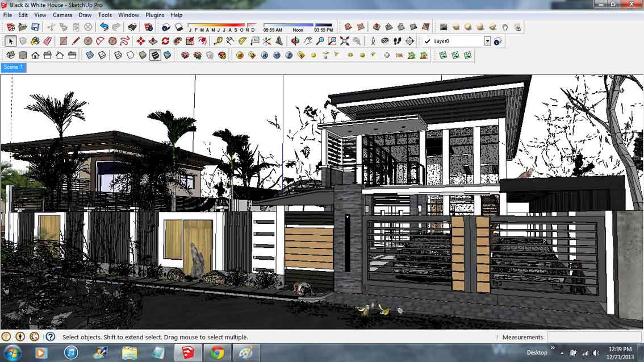The image size is (644, 362).
Task: Select the Eraser tool
Action: tap(48, 41)
